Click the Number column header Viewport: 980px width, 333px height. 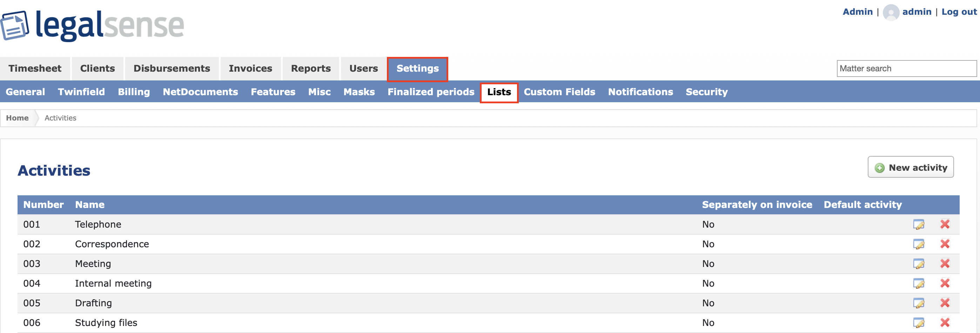pyautogui.click(x=43, y=205)
